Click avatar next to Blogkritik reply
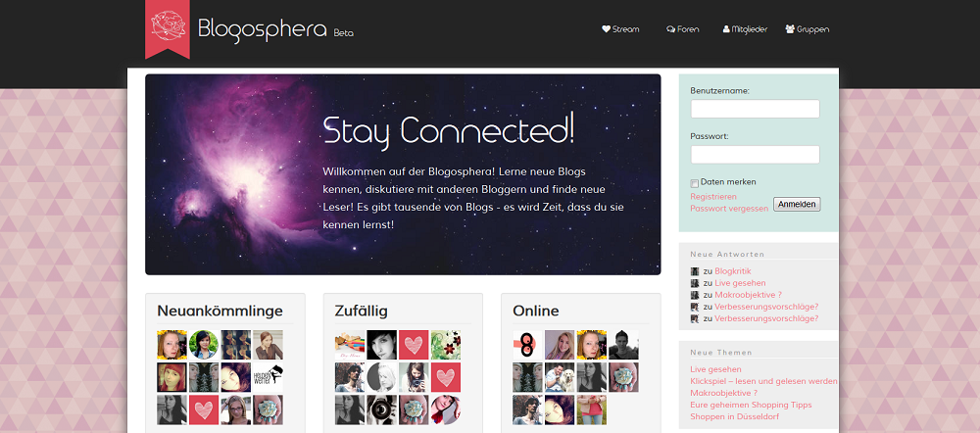The width and height of the screenshot is (980, 433). [695, 271]
